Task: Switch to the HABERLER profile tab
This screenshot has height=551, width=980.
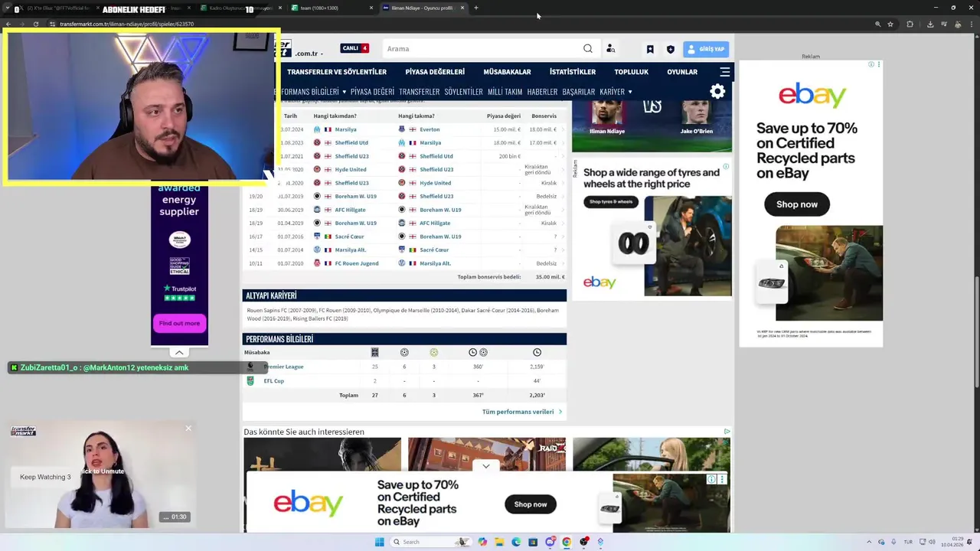Action: click(x=542, y=92)
